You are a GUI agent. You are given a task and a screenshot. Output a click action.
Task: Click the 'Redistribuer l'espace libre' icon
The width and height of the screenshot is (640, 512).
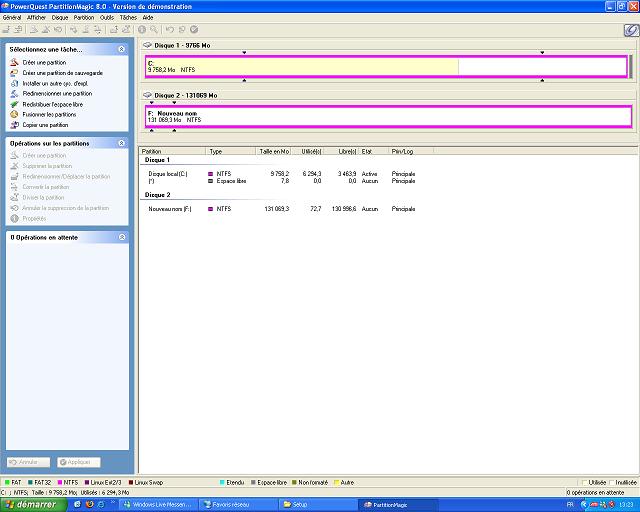click(14, 104)
